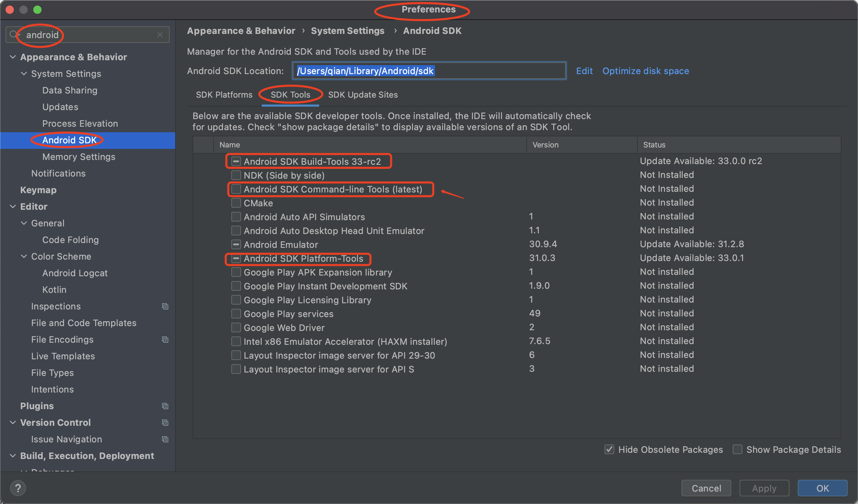Focus the settings search box

pyautogui.click(x=88, y=35)
